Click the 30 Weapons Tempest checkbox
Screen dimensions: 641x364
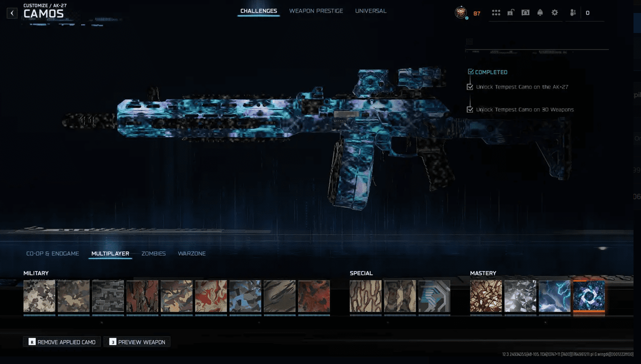pos(470,109)
